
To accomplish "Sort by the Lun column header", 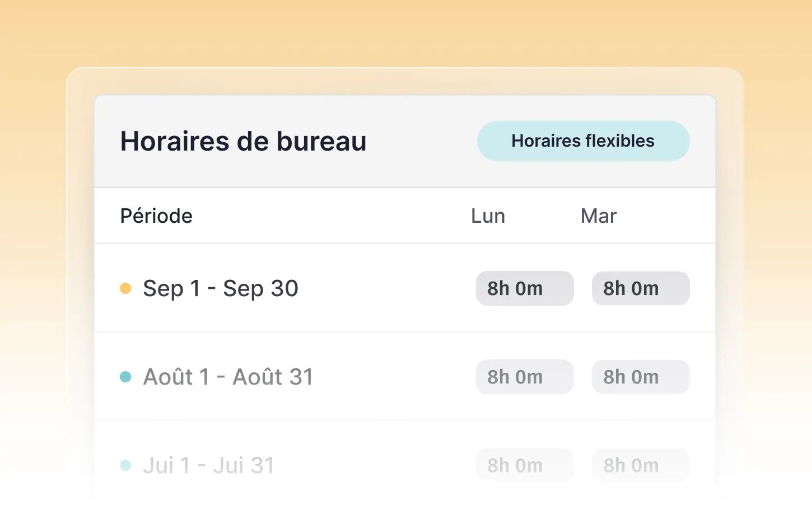I will (x=488, y=216).
